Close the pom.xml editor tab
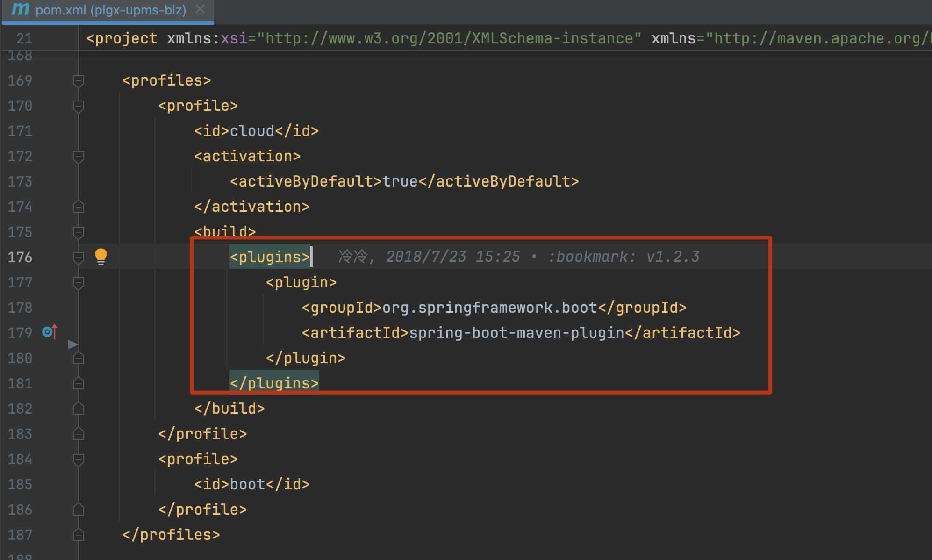 tap(200, 9)
